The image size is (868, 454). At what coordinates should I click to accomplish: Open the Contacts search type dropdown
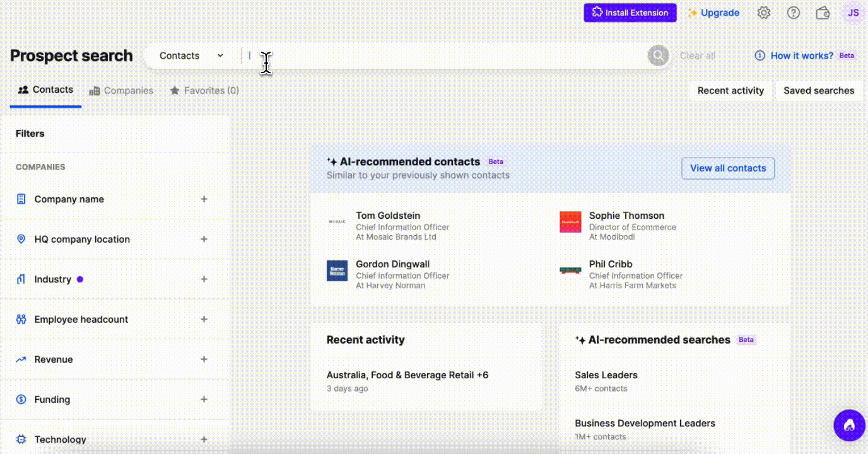click(x=191, y=55)
